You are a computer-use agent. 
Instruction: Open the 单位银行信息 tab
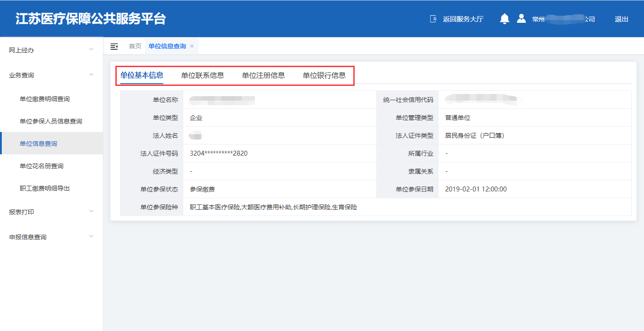pos(324,75)
